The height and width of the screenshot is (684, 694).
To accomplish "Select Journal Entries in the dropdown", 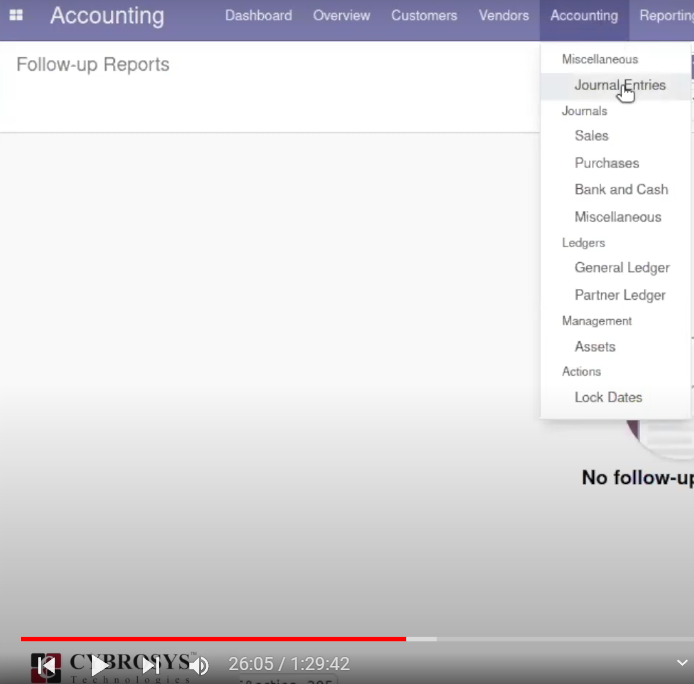I will pyautogui.click(x=616, y=85).
